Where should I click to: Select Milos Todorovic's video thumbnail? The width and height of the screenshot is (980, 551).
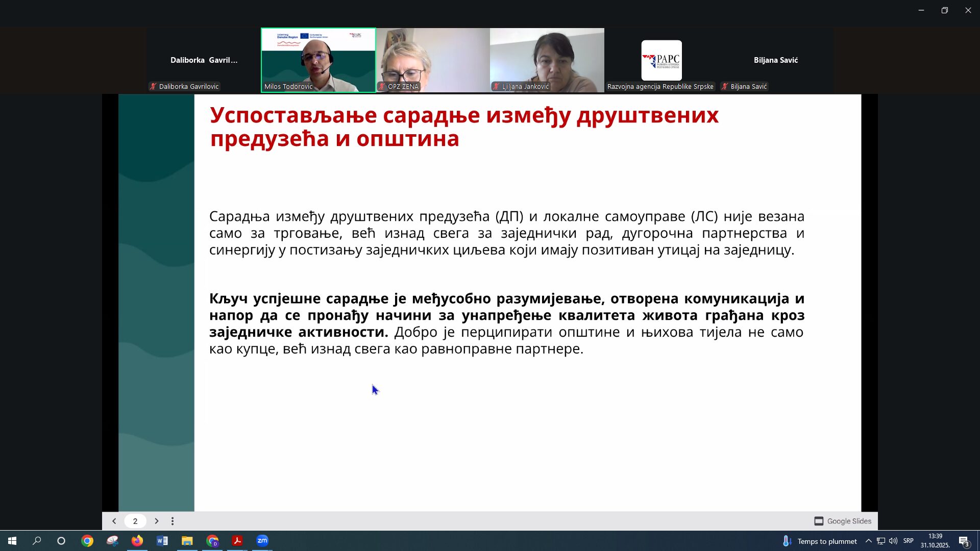click(x=318, y=60)
